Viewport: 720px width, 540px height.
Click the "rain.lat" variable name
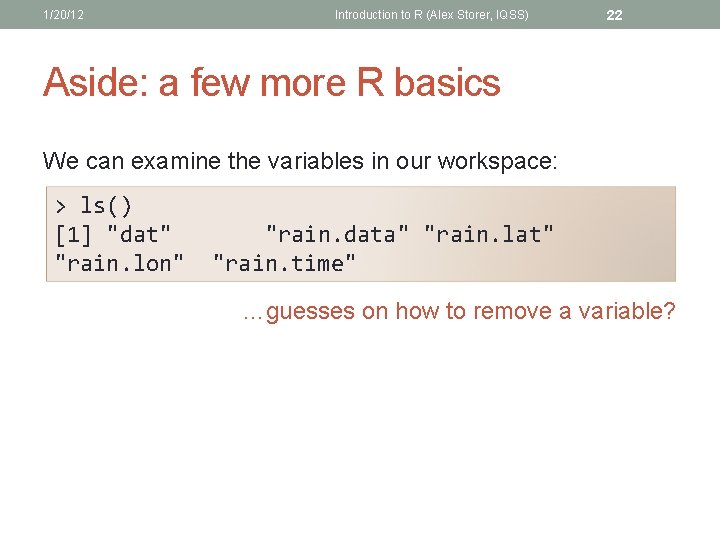489,234
